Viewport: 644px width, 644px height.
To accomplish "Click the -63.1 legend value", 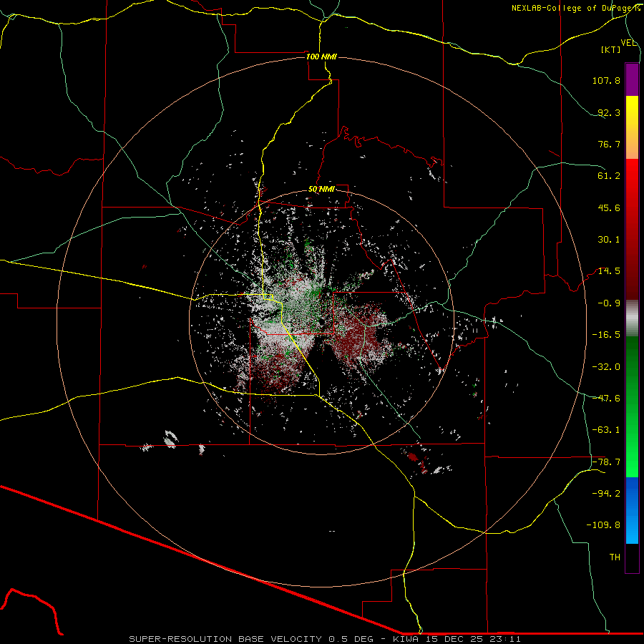I will (x=606, y=430).
